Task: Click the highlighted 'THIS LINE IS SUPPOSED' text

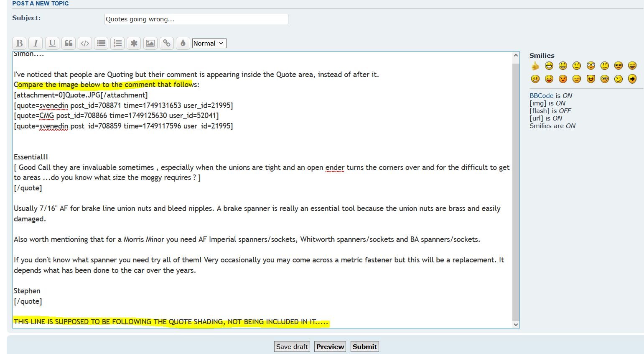Action: tap(171, 322)
